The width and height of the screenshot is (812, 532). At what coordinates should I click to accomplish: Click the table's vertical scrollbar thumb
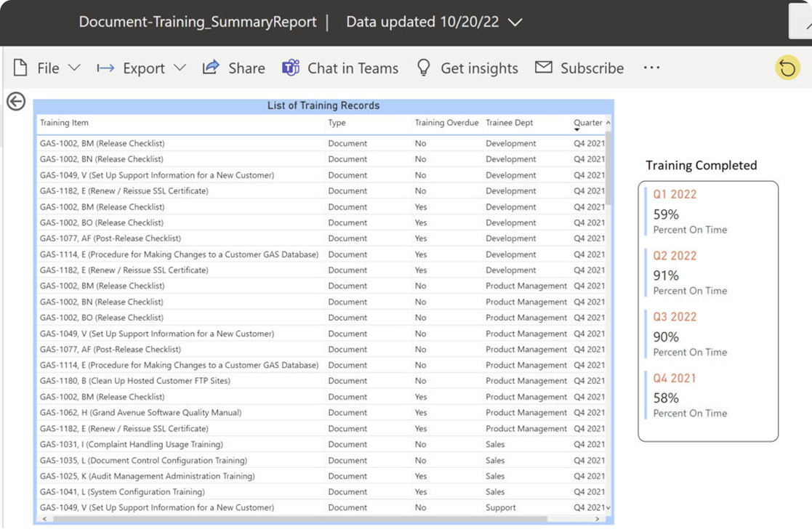tap(608, 168)
